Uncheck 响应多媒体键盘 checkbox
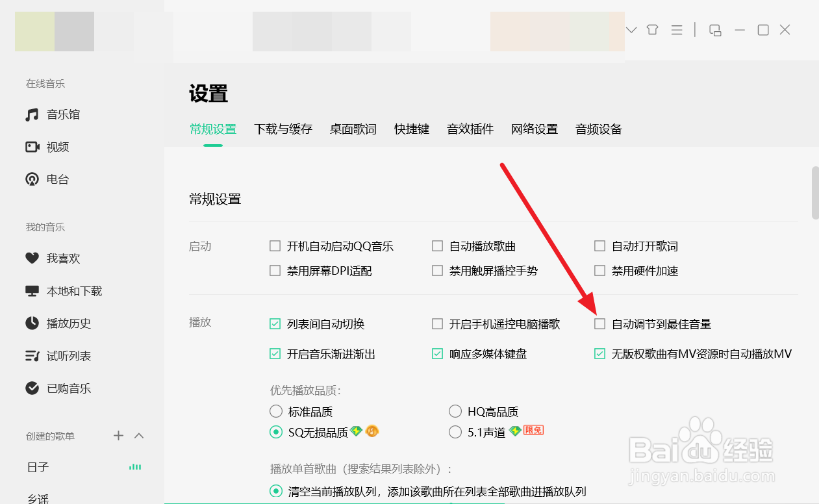The image size is (819, 504). pos(438,354)
